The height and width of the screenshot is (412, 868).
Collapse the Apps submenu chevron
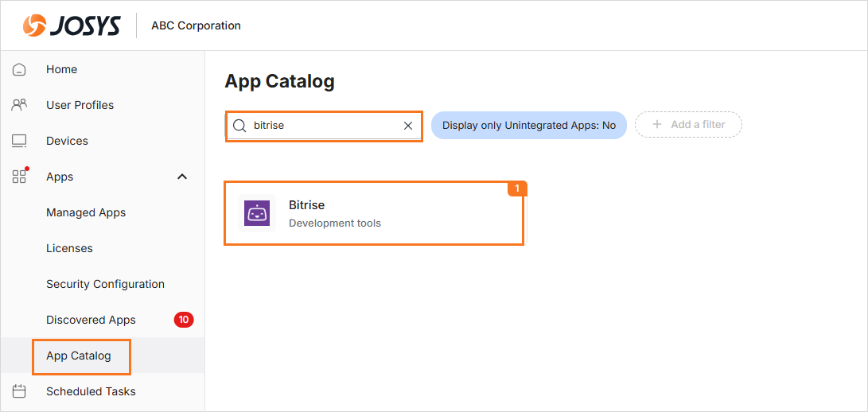pos(181,177)
